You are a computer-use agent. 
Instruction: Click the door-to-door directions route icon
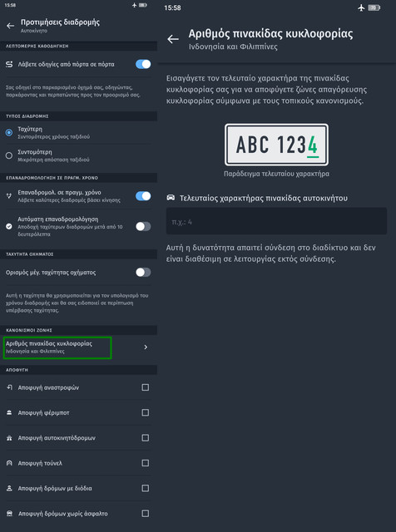tap(9, 64)
